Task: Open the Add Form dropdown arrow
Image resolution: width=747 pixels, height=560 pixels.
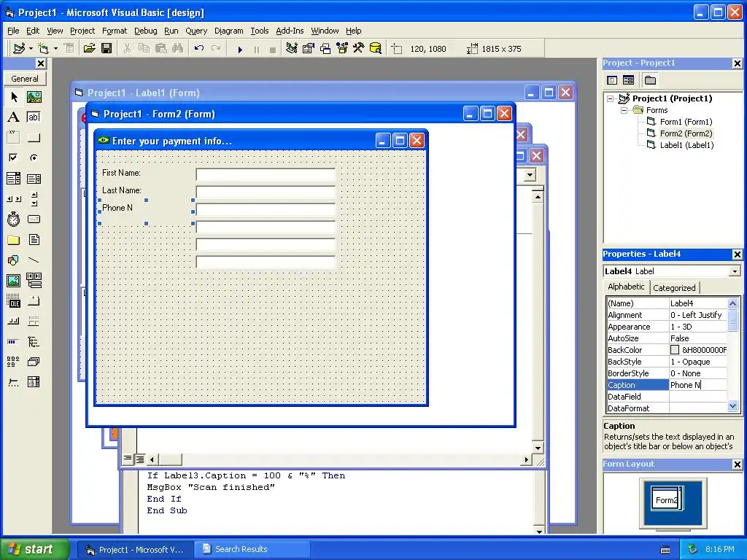Action: pos(55,48)
